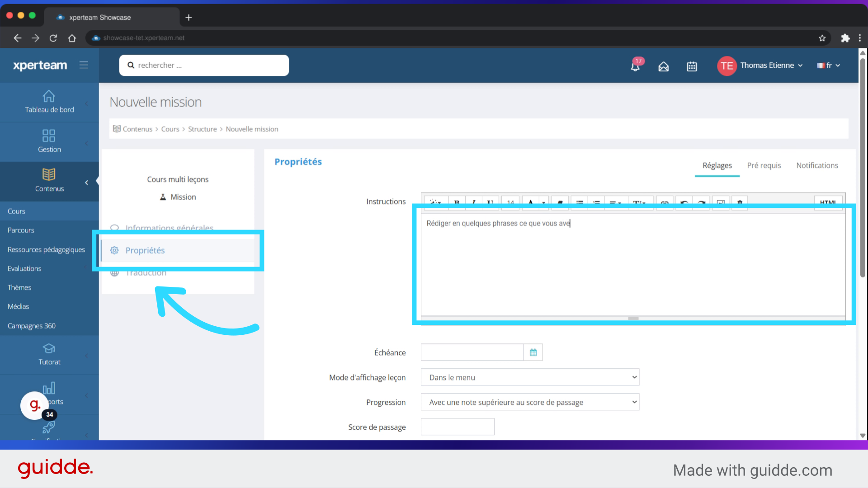
Task: Expand Thomas Etienne user menu
Action: tap(767, 66)
